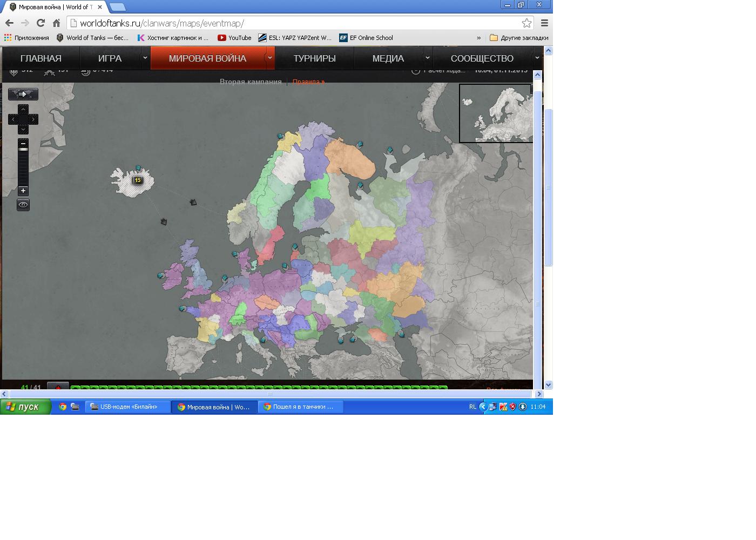Screen dimensions: 756x540
Task: Click the landing marker above Iceland
Action: tap(139, 169)
